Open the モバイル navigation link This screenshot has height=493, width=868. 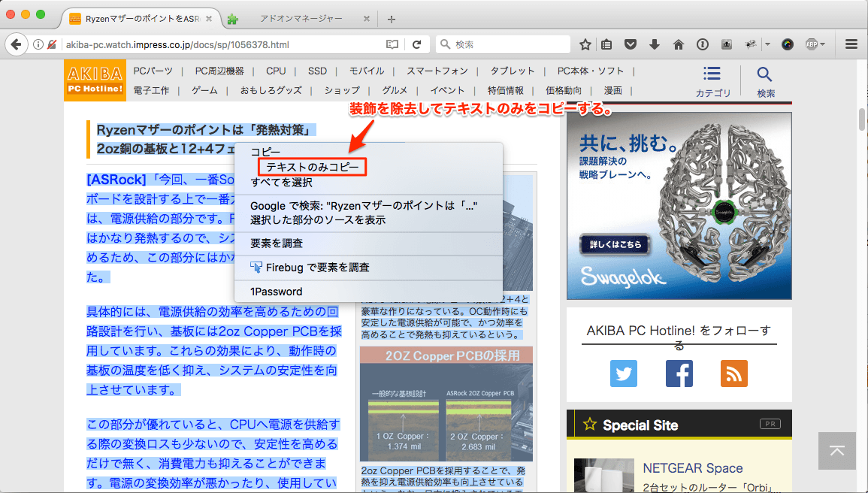click(x=367, y=71)
